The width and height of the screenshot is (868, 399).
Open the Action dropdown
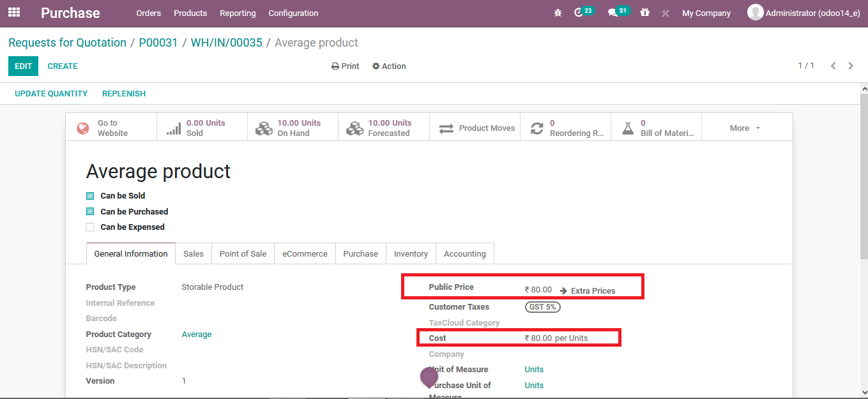(x=389, y=66)
